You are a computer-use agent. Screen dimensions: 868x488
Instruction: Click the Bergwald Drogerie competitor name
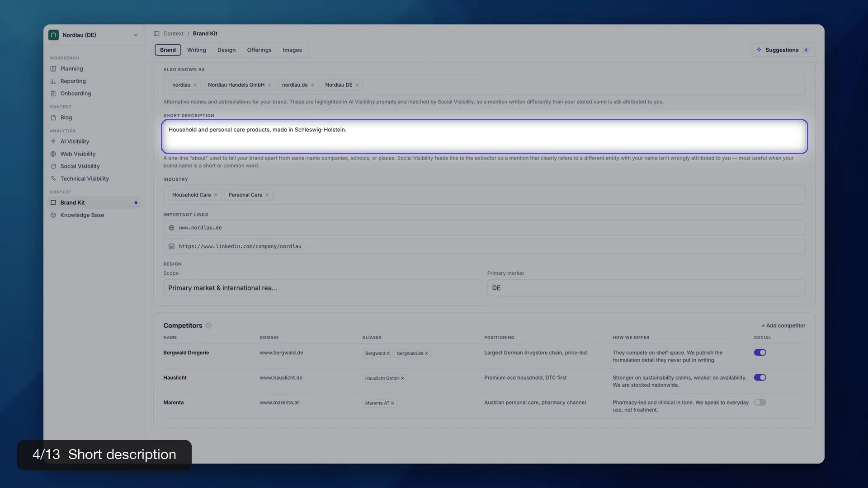point(186,353)
